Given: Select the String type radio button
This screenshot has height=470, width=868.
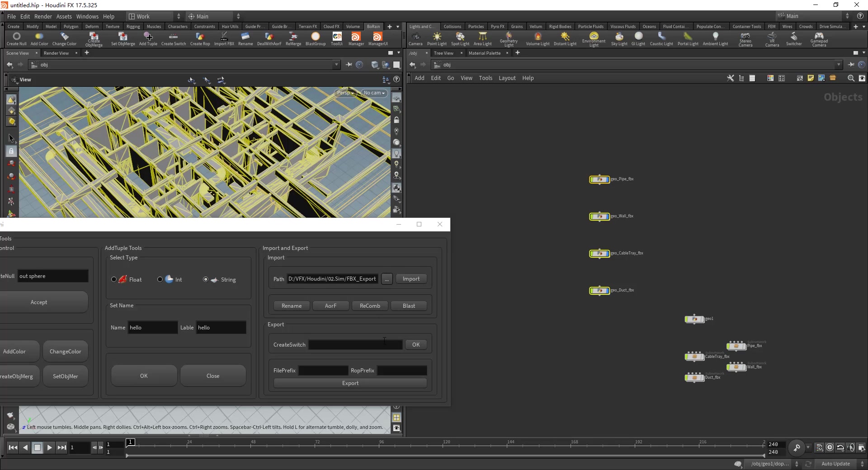Looking at the screenshot, I should click(x=206, y=280).
